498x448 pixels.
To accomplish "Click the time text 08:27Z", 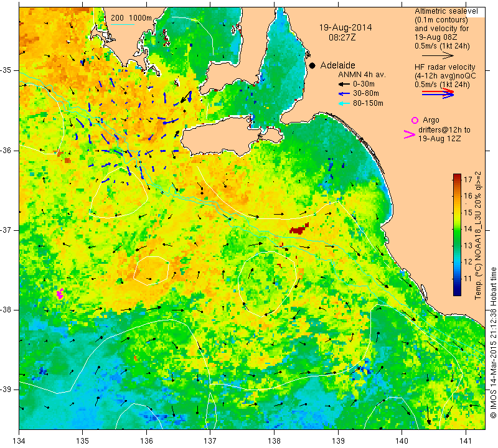I will point(342,37).
